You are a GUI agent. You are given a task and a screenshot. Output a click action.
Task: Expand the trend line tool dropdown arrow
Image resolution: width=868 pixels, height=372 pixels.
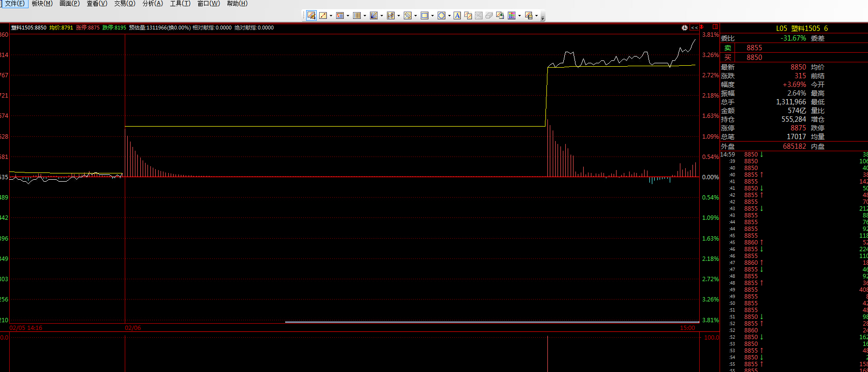[331, 16]
